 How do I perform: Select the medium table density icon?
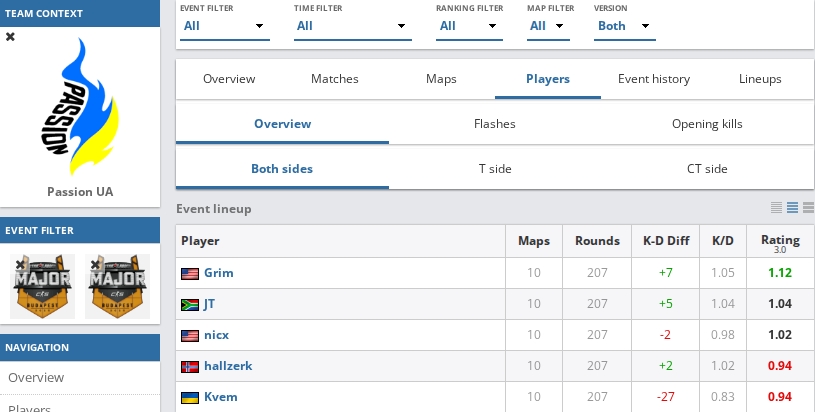[x=792, y=208]
